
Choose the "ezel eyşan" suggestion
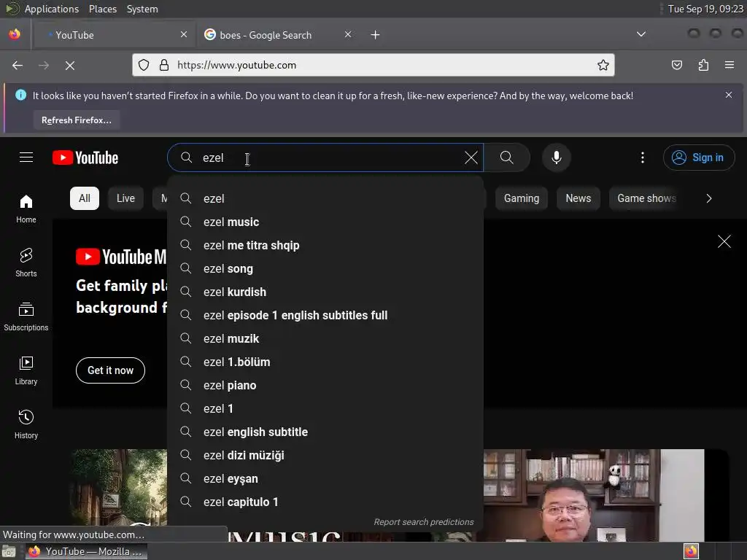325,478
